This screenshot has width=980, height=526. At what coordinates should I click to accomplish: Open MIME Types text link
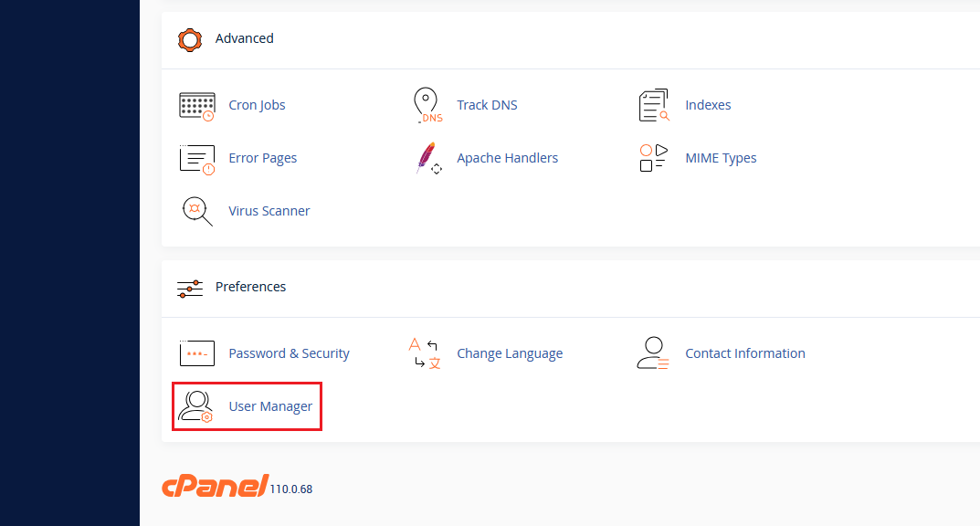click(x=721, y=158)
